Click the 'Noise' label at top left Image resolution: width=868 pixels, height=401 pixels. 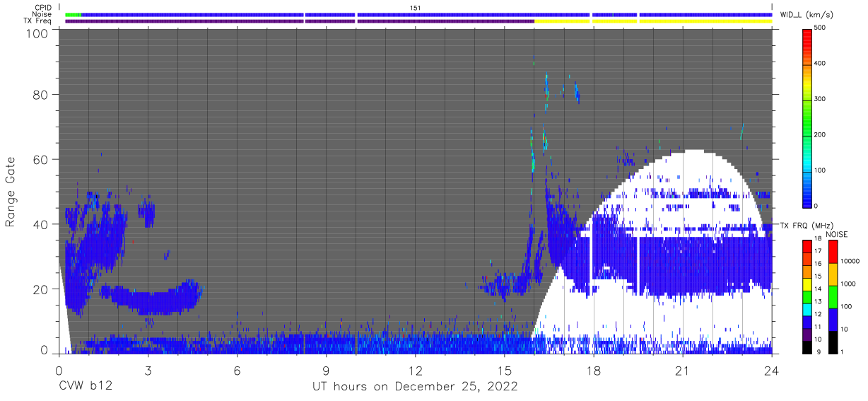coord(42,14)
